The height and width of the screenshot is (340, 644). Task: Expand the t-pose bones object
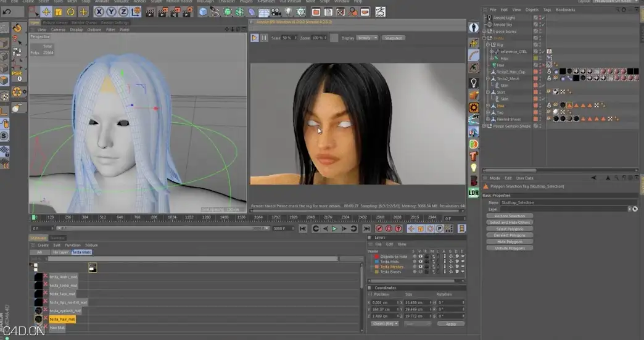pos(484,31)
